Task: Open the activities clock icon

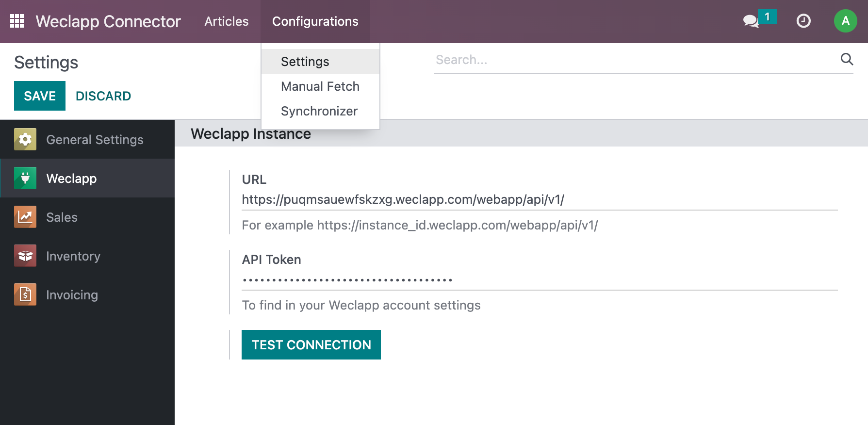Action: pos(803,21)
